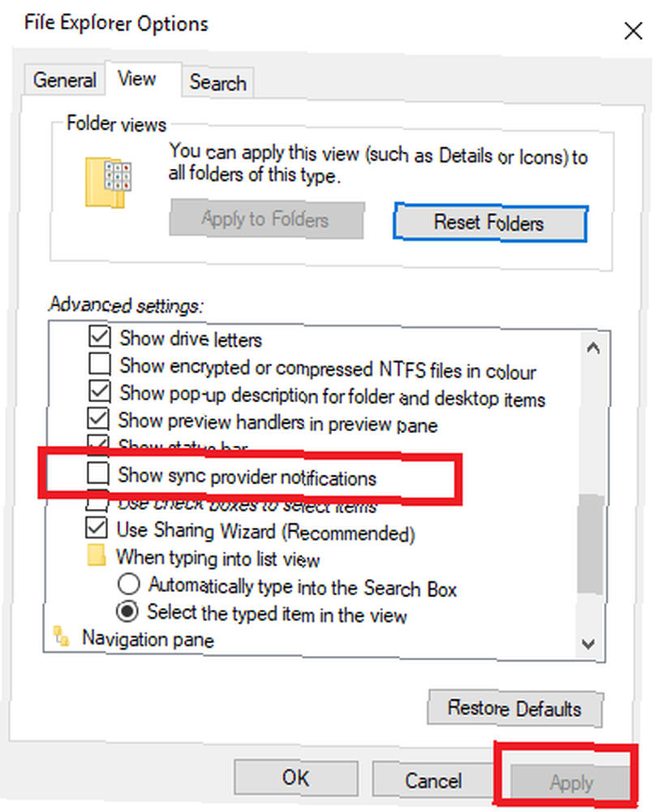Switch to the General tab
Screen dimensions: 654x812
[x=65, y=80]
